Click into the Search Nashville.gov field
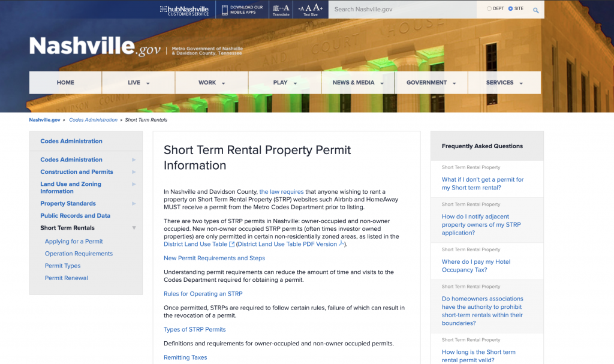Image resolution: width=614 pixels, height=364 pixels. tap(402, 10)
